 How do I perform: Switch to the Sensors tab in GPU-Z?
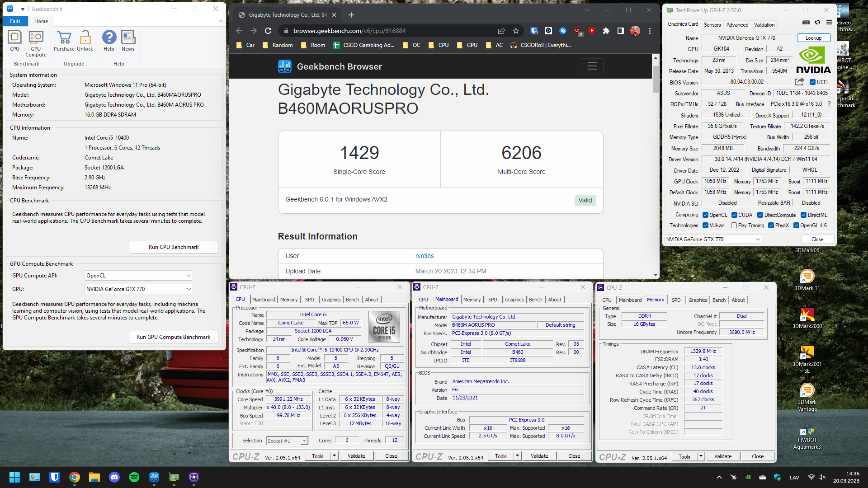click(x=712, y=25)
